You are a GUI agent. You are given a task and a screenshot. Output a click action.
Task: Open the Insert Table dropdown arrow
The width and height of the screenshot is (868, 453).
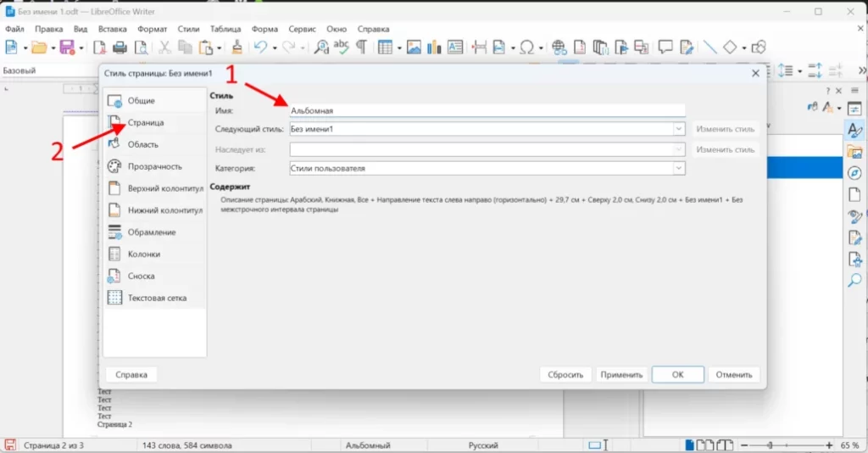[x=399, y=48]
